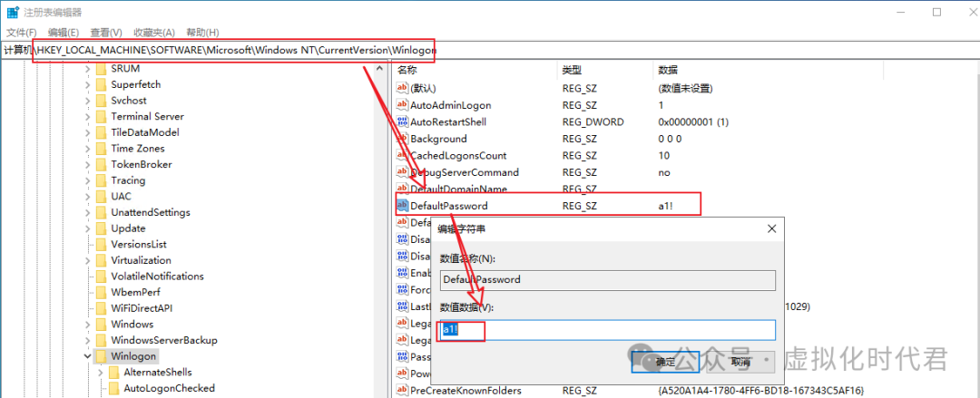Viewport: 980px width, 398px height.
Task: Click the 注册表编辑器 title bar icon
Action: 12,12
